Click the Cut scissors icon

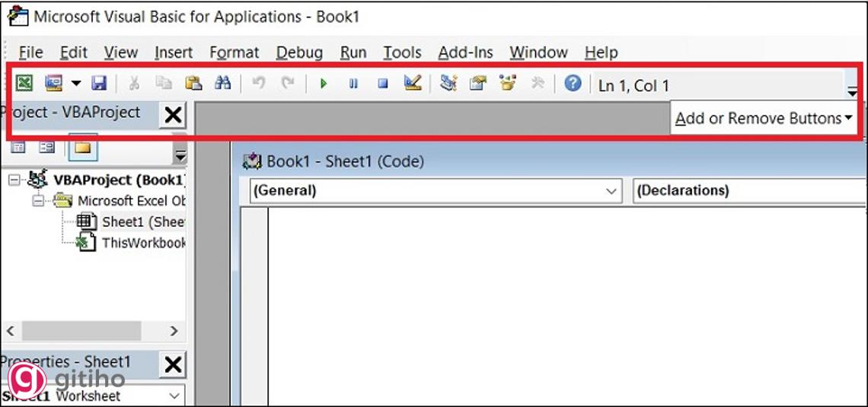click(x=134, y=84)
